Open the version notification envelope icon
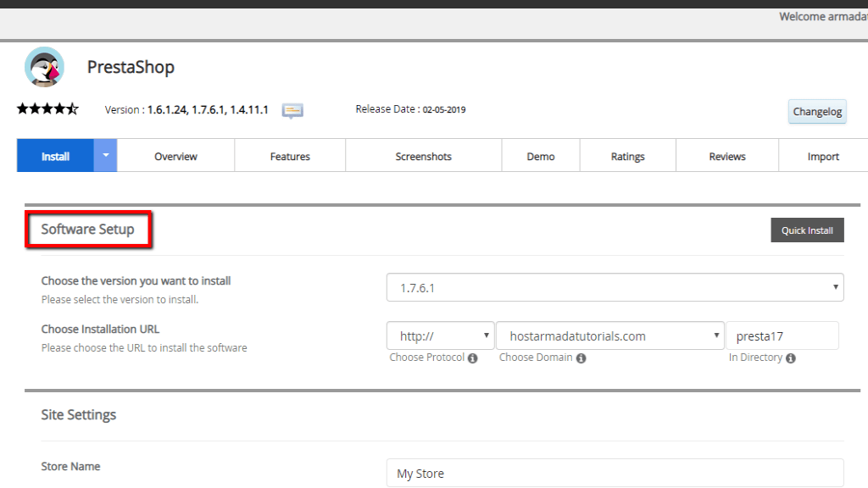 point(292,111)
